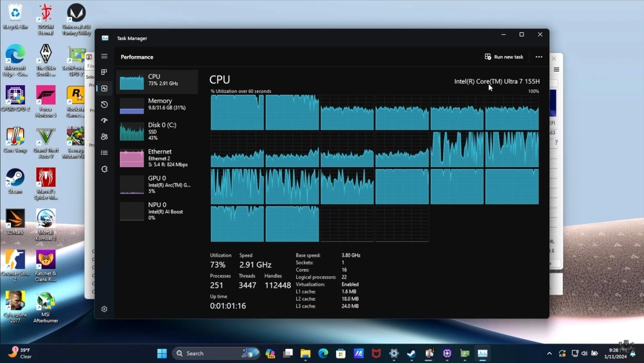
Task: Select NPU 0 Intel AI Boost item
Action: [157, 211]
